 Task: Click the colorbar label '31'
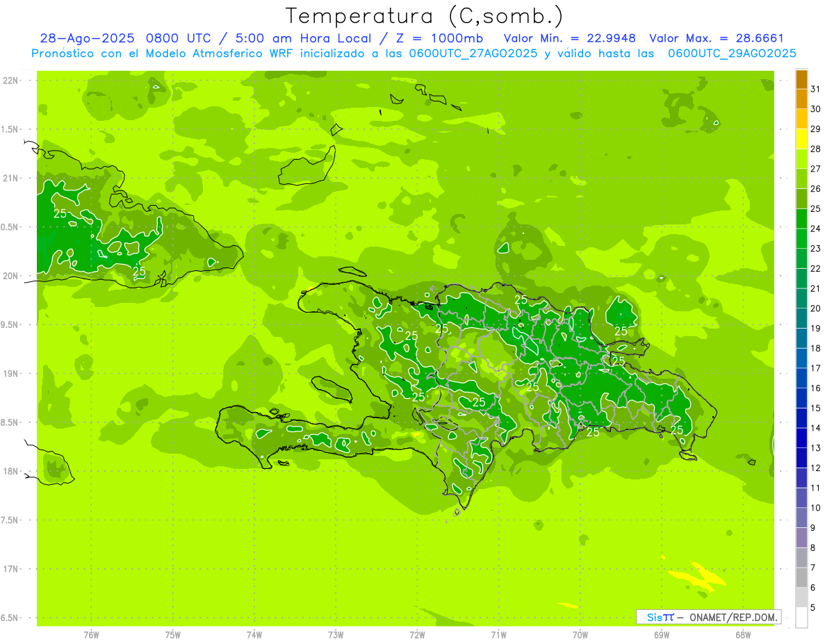click(815, 89)
